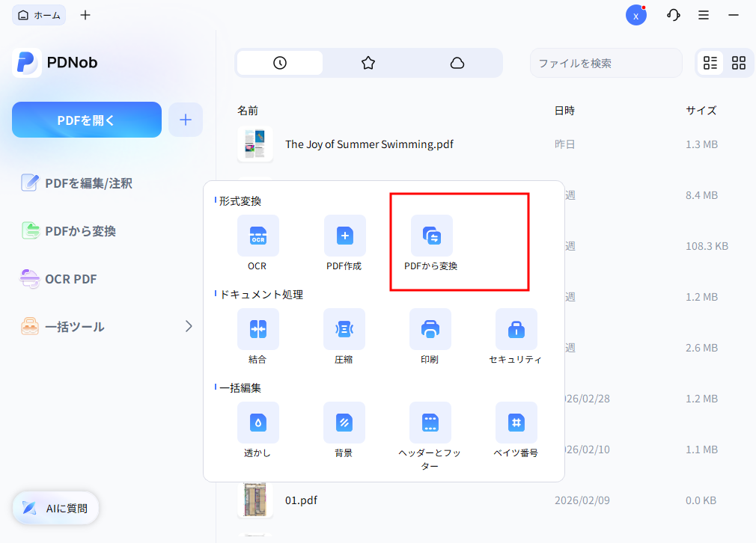The image size is (756, 543).
Task: Open the ベイツ番号 (Bates numbering) tool
Action: pyautogui.click(x=516, y=430)
